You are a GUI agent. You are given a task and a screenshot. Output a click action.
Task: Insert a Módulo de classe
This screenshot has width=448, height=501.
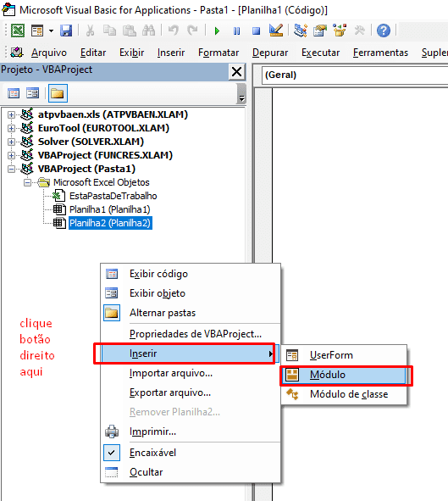[344, 394]
